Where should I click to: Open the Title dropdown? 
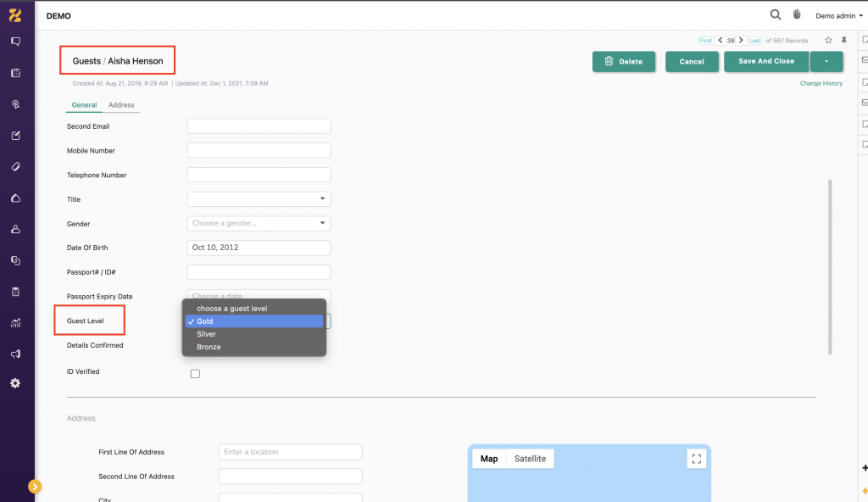click(x=259, y=199)
